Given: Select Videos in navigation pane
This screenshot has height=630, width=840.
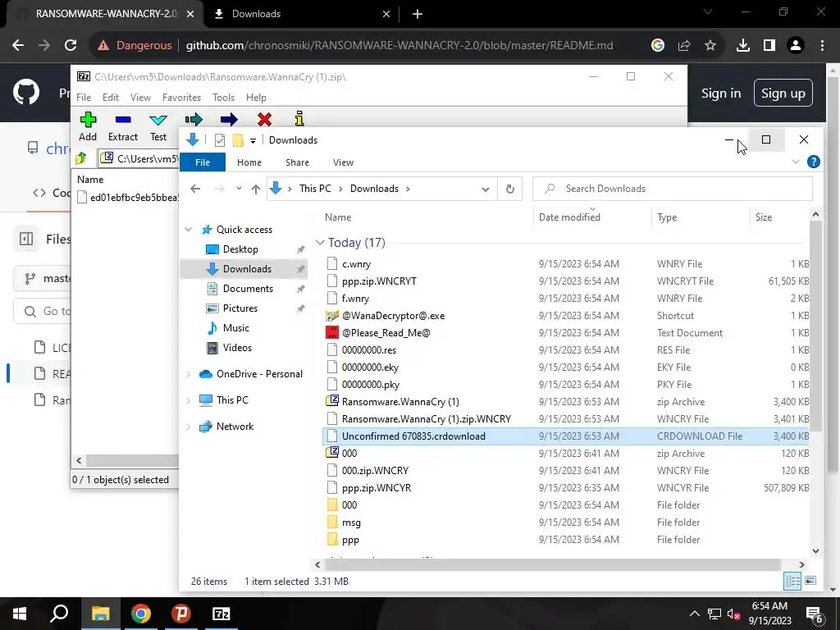Looking at the screenshot, I should (237, 348).
